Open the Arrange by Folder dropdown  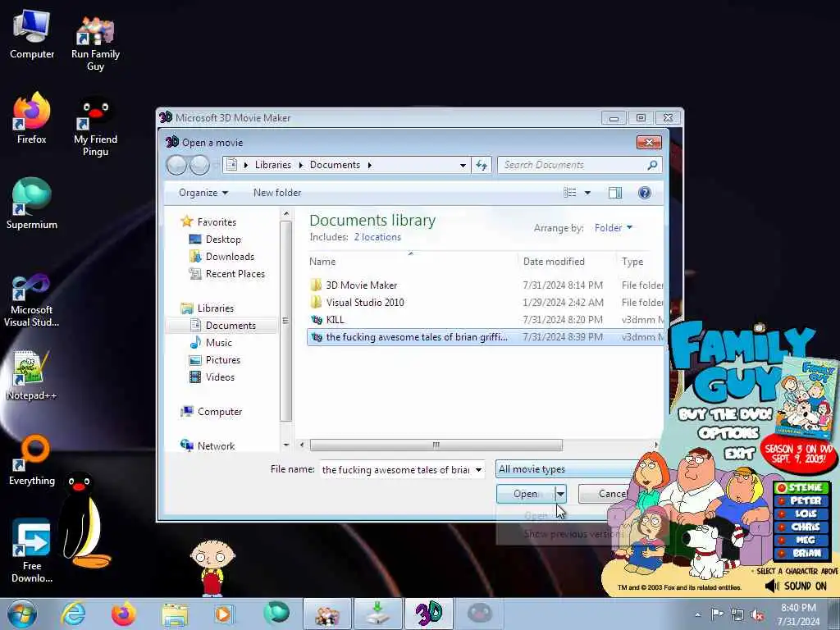[x=614, y=228]
